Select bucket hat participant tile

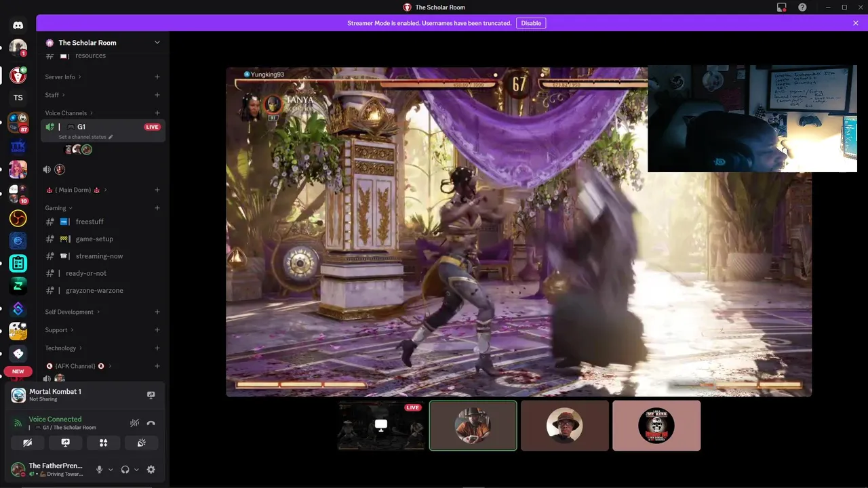pos(564,426)
